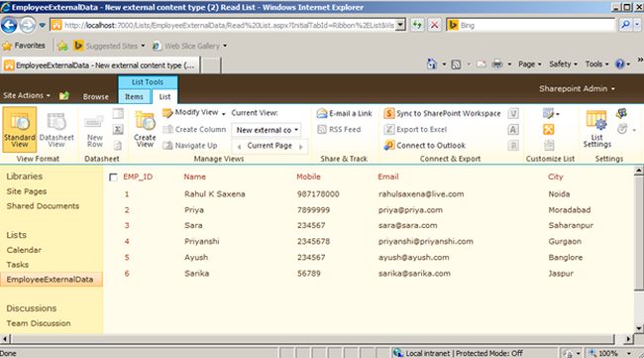
Task: Stop page loading with the red X icon
Action: click(434, 25)
